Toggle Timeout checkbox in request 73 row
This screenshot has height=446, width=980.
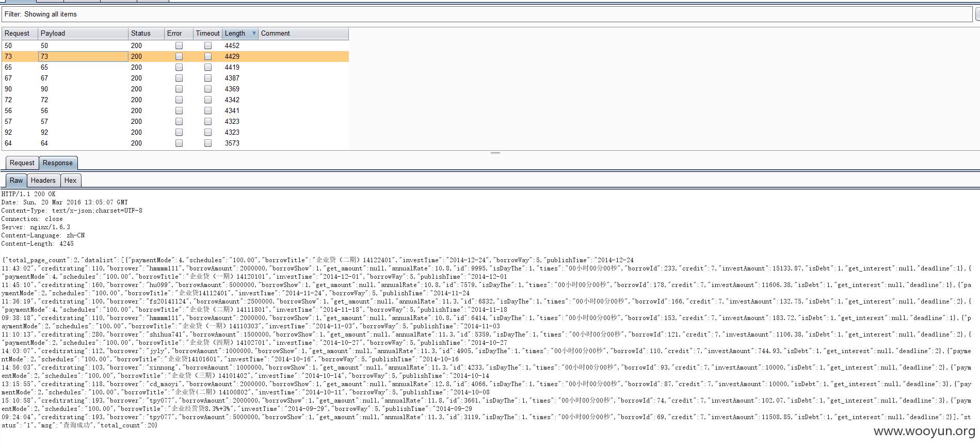208,56
